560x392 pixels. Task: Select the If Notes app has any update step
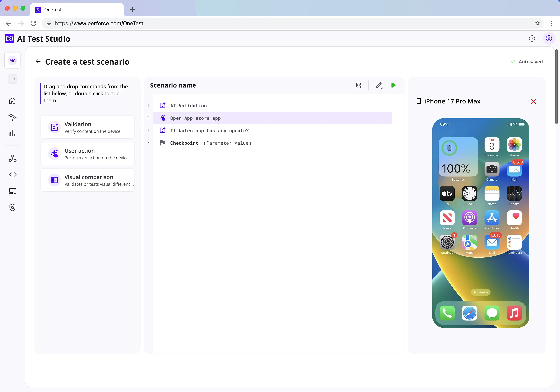[273, 130]
